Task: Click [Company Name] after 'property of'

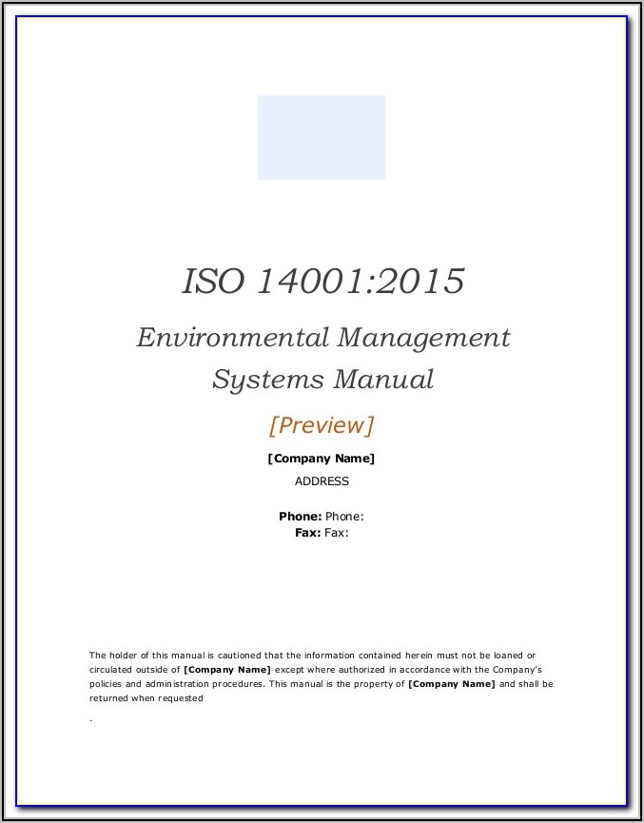Action: click(x=451, y=684)
